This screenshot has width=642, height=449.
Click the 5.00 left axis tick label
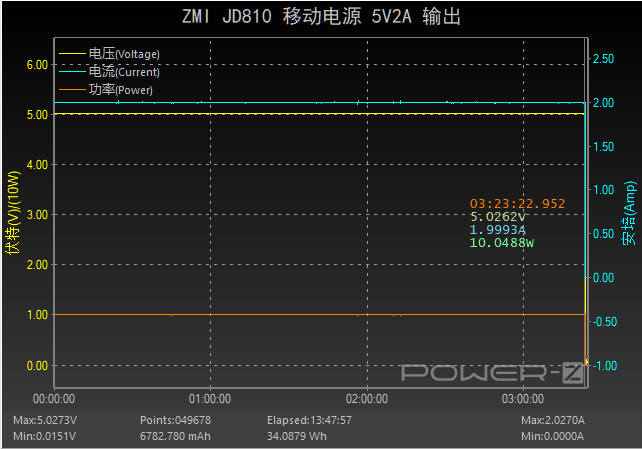click(x=37, y=115)
